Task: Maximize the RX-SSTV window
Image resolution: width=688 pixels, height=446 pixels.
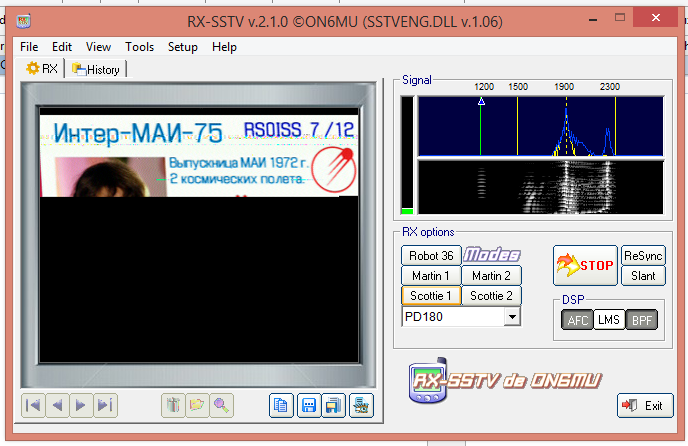Action: (x=620, y=18)
